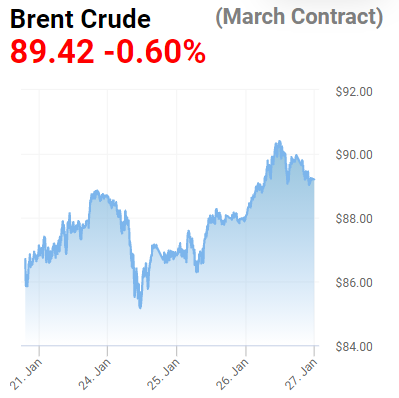Click the 24. Jan date label
The image size is (399, 398).
point(95,374)
